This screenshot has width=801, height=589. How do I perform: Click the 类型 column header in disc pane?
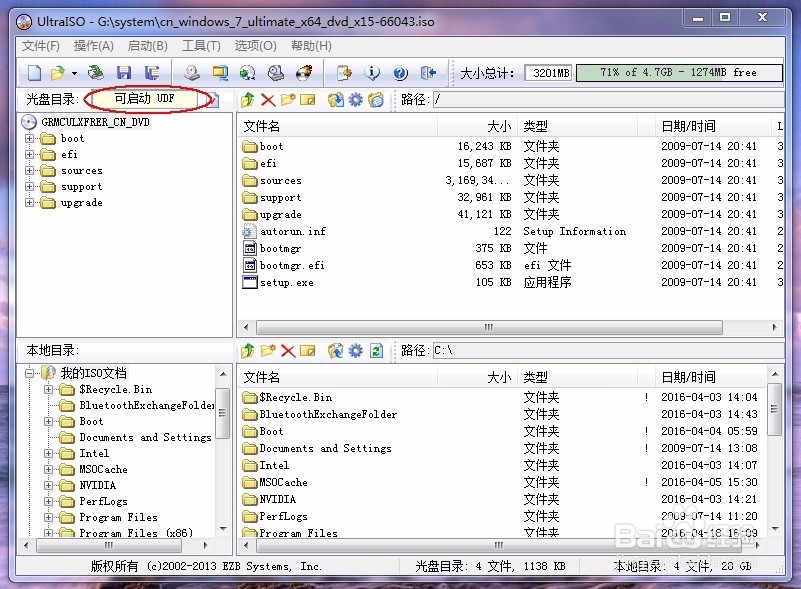pos(578,126)
